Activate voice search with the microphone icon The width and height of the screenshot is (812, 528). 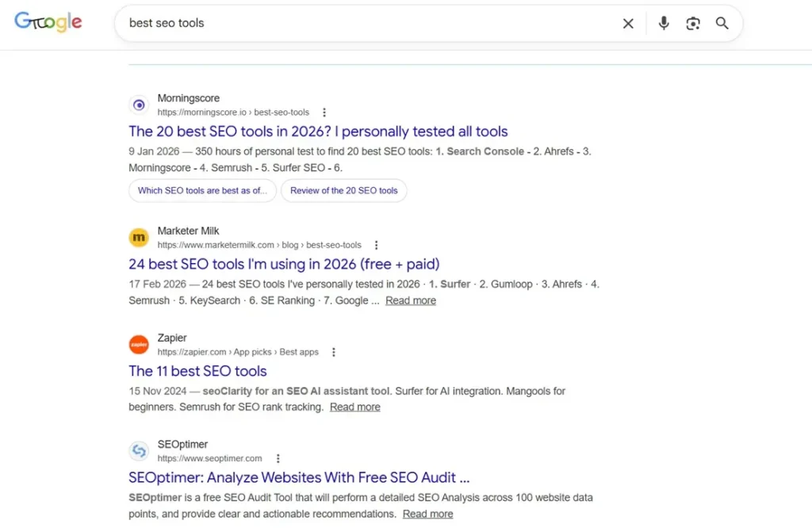coord(664,23)
